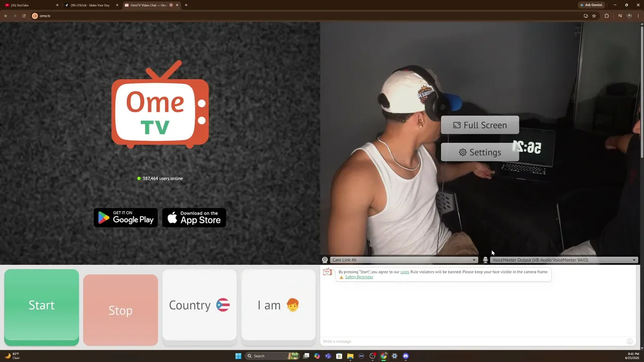644x362 pixels.
Task: Launch Copilot from the taskbar
Action: coord(317,356)
